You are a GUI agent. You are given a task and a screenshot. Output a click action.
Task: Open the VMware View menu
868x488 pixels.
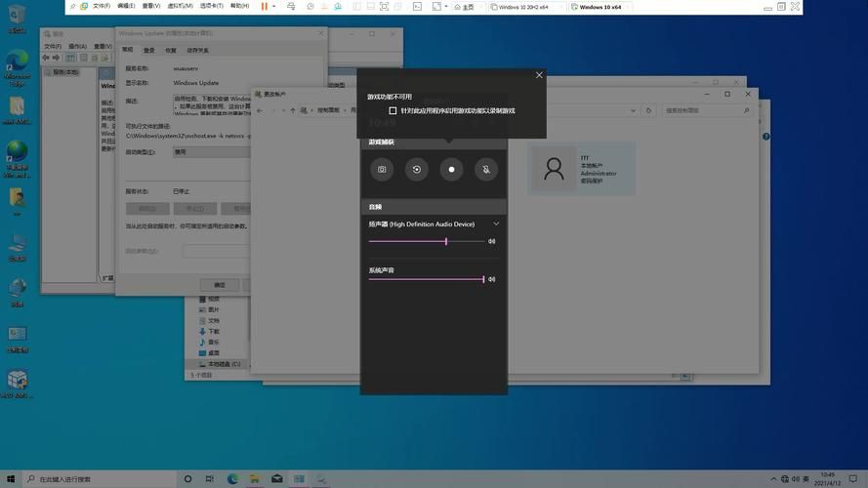coord(151,6)
